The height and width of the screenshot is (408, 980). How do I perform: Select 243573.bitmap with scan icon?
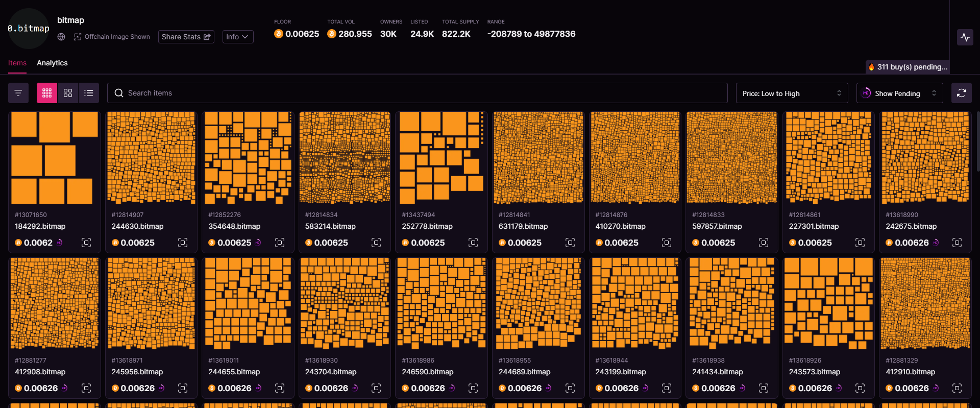[x=860, y=388]
